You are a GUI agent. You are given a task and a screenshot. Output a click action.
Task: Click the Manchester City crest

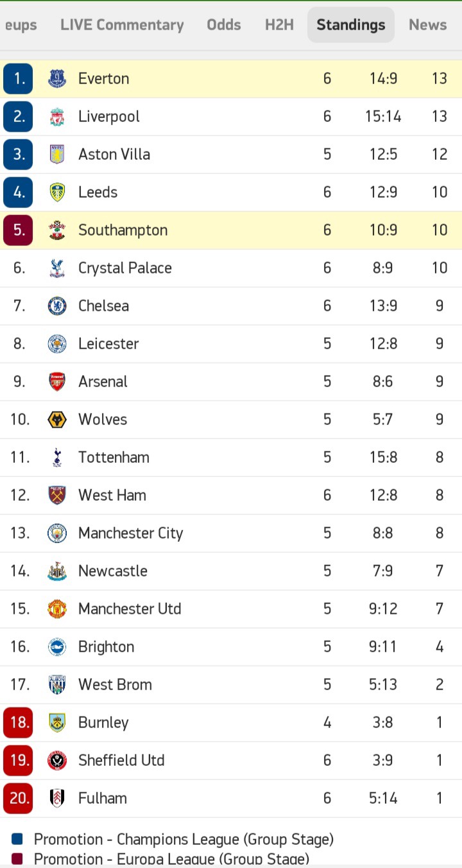57,534
